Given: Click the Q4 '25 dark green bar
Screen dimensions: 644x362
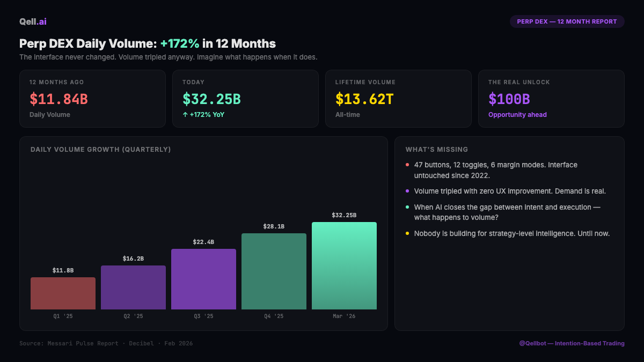Looking at the screenshot, I should point(274,271).
